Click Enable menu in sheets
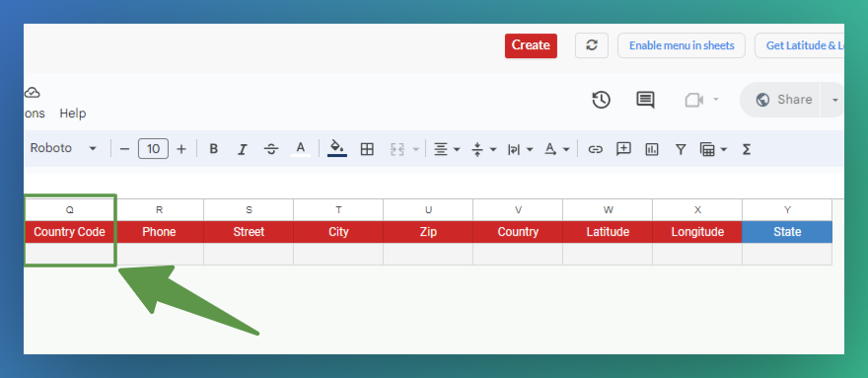This screenshot has width=868, height=378. (682, 45)
